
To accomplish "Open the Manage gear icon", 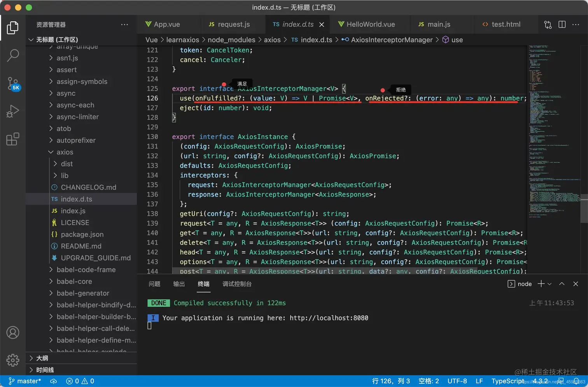I will click(x=13, y=360).
